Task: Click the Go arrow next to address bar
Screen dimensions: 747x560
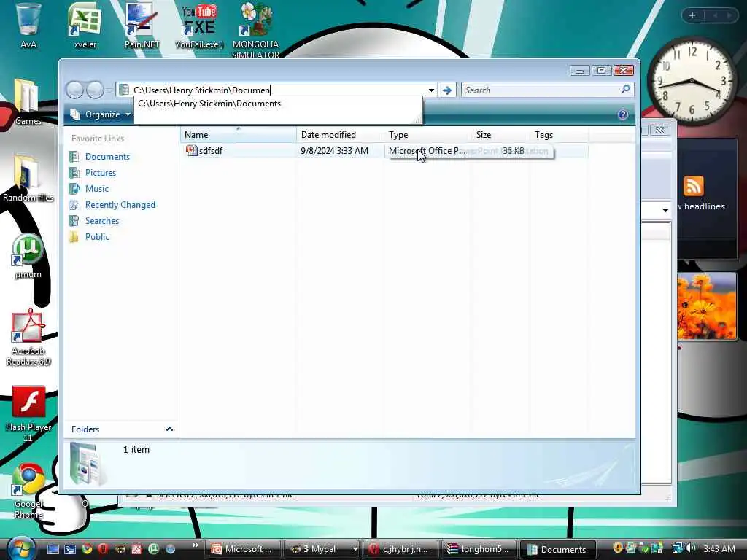Action: [447, 90]
